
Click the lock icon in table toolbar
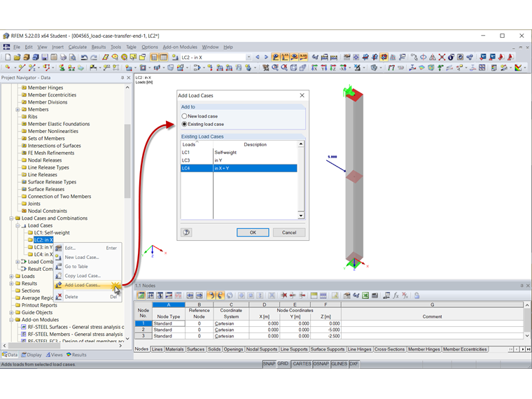(x=416, y=295)
